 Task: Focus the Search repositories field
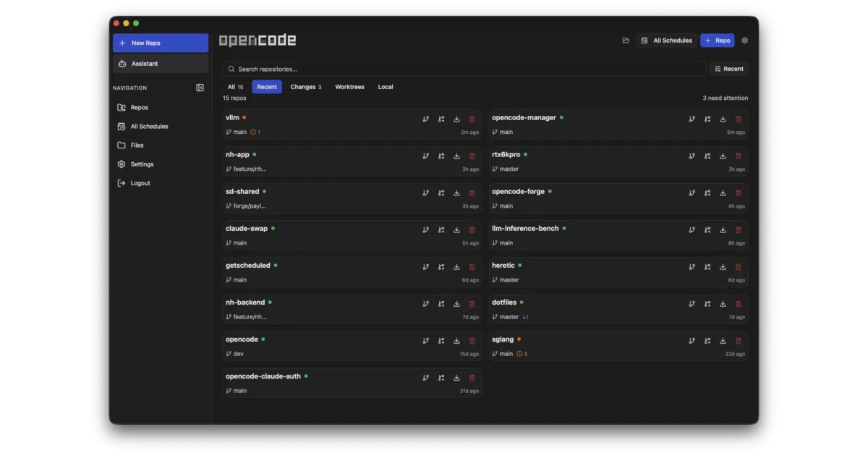click(464, 69)
